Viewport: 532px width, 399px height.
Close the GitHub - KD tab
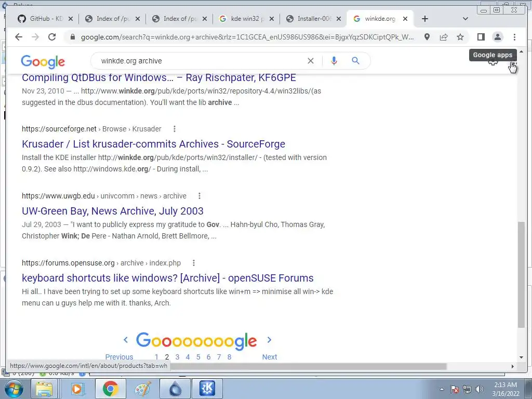(x=71, y=19)
